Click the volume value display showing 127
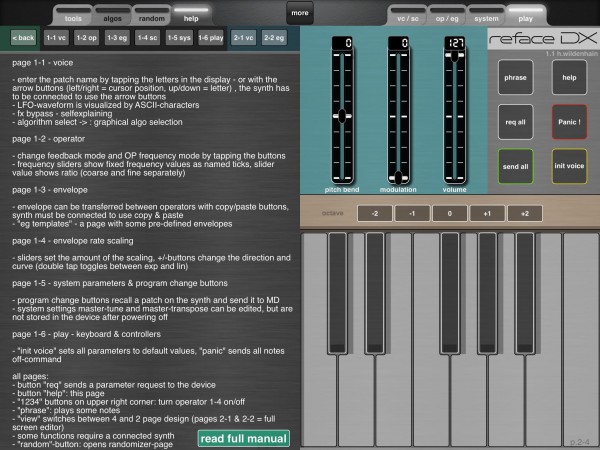The image size is (600, 450). pyautogui.click(x=455, y=43)
